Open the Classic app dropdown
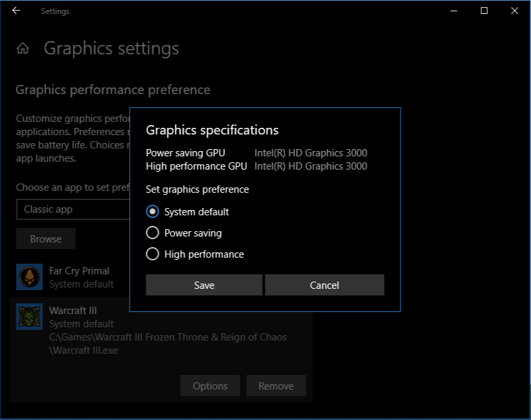 [73, 209]
